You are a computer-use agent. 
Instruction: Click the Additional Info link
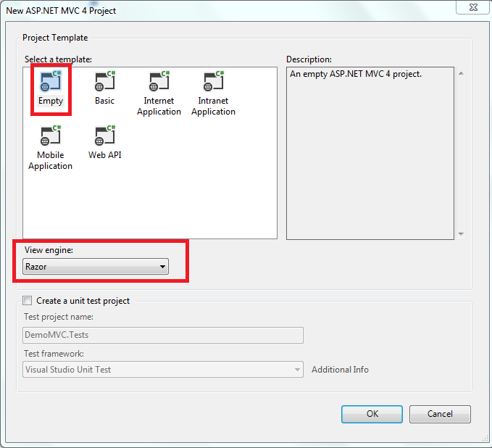[x=340, y=370]
